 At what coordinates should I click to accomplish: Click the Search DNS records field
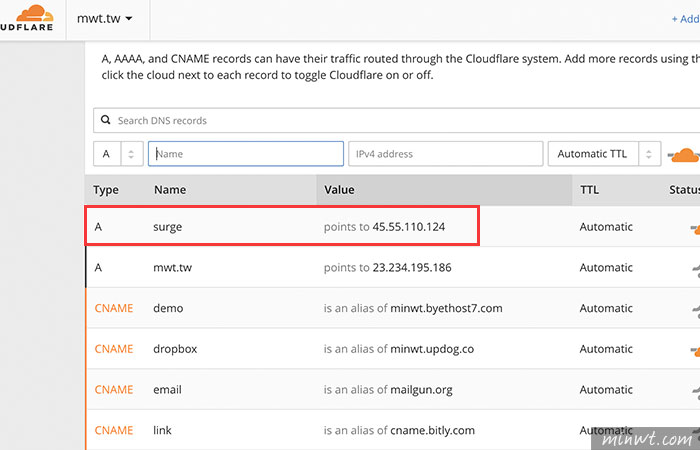(x=396, y=121)
